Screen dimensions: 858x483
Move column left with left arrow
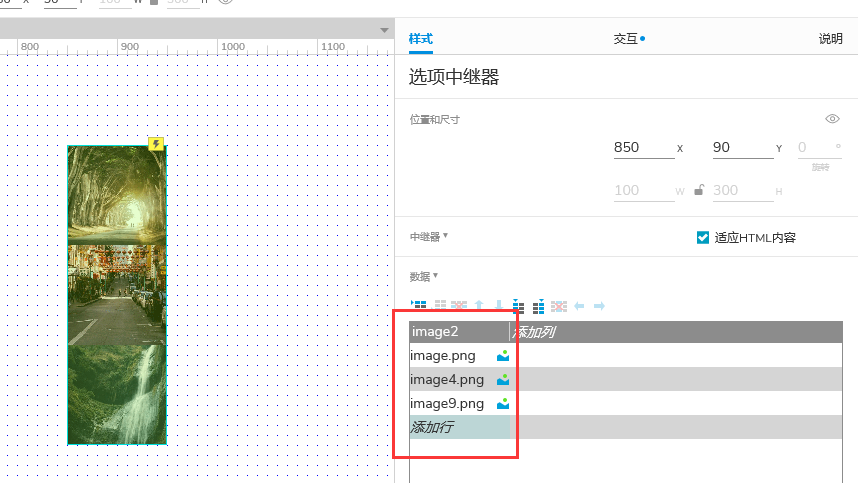579,306
